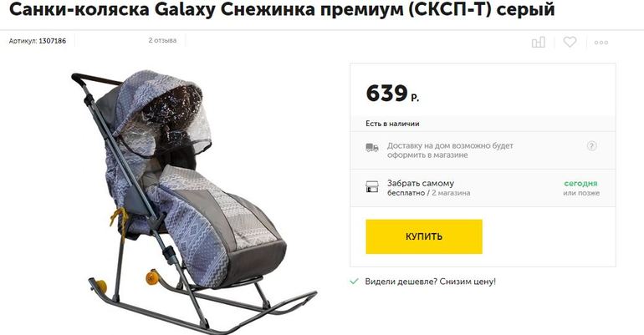Add product to favorites with heart icon
This screenshot has height=335, width=644.
(570, 42)
